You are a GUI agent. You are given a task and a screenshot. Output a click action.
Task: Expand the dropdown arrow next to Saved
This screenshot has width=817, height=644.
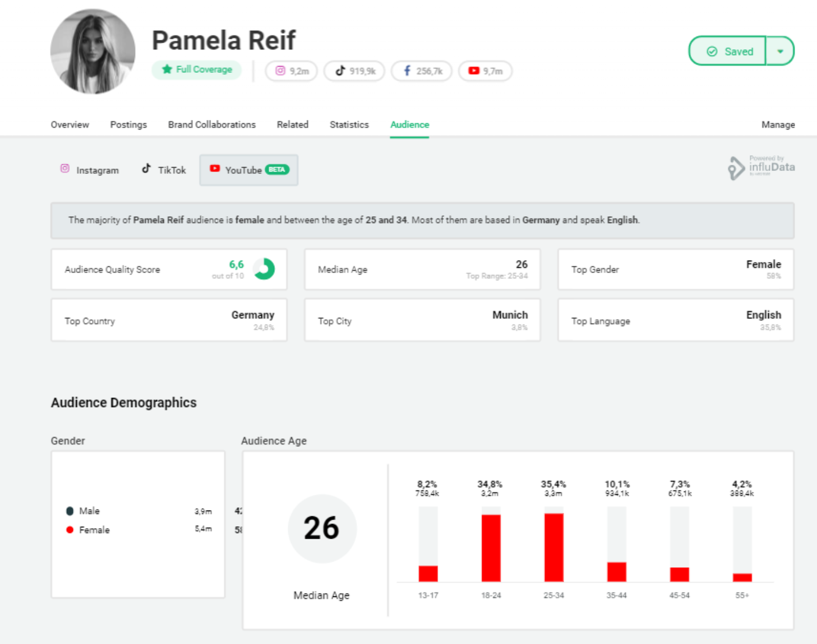tap(780, 51)
